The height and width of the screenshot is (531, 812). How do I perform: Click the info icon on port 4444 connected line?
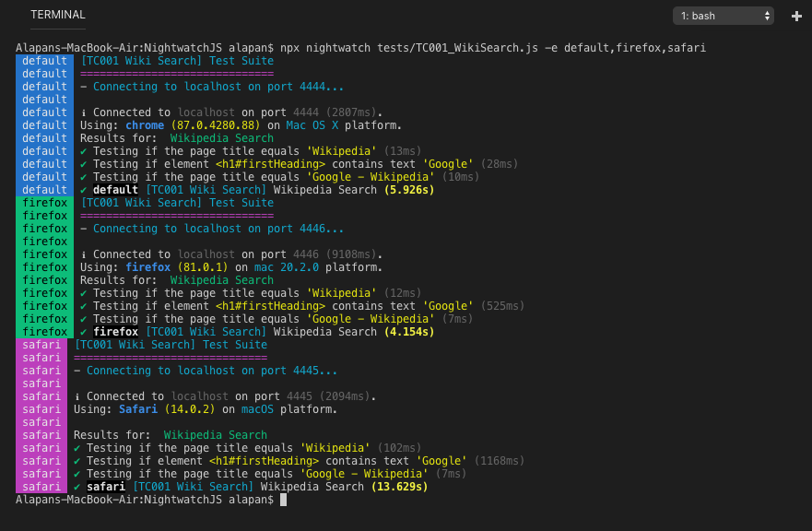[x=84, y=112]
